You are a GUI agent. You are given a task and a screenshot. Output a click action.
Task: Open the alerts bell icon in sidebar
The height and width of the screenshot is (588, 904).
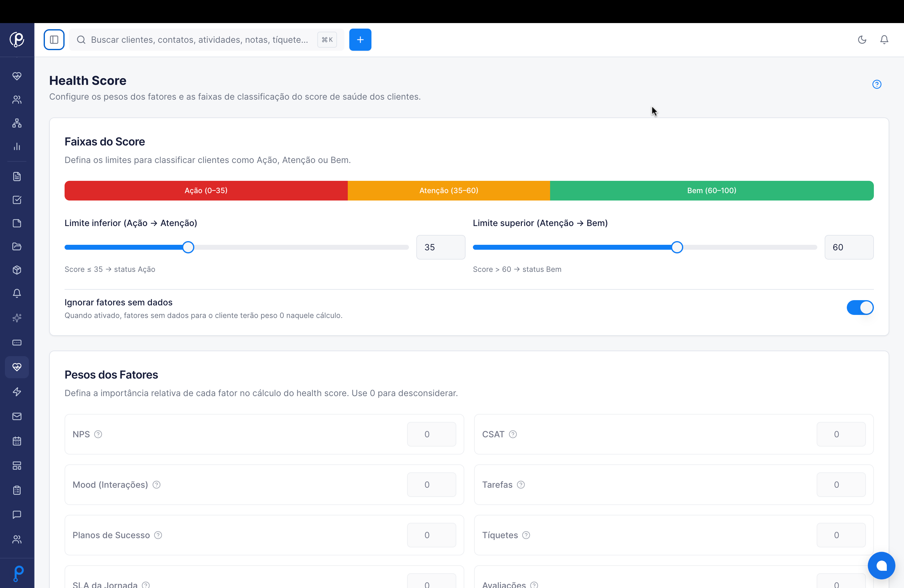pyautogui.click(x=17, y=293)
